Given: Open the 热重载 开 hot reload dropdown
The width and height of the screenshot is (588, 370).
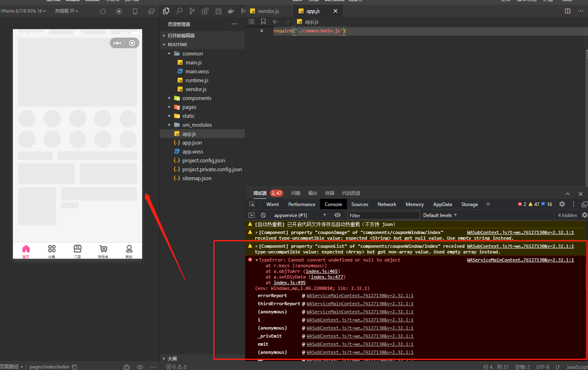Looking at the screenshot, I should 67,11.
